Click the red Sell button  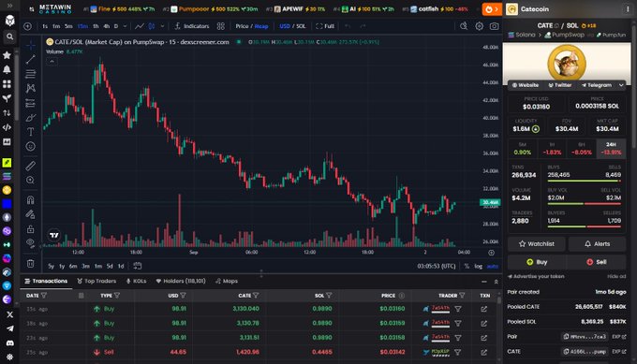point(597,262)
